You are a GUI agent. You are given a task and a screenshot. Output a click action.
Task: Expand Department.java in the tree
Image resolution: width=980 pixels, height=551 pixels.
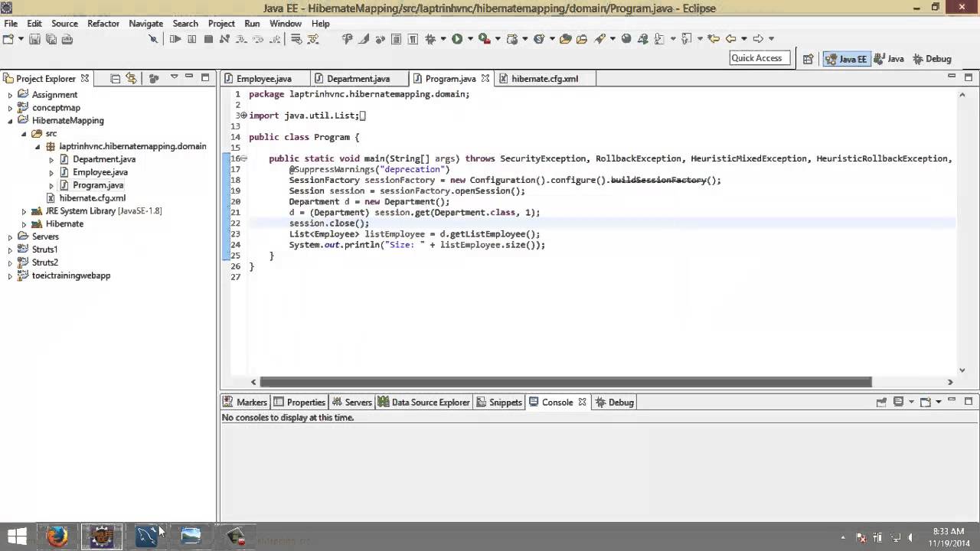coord(51,160)
